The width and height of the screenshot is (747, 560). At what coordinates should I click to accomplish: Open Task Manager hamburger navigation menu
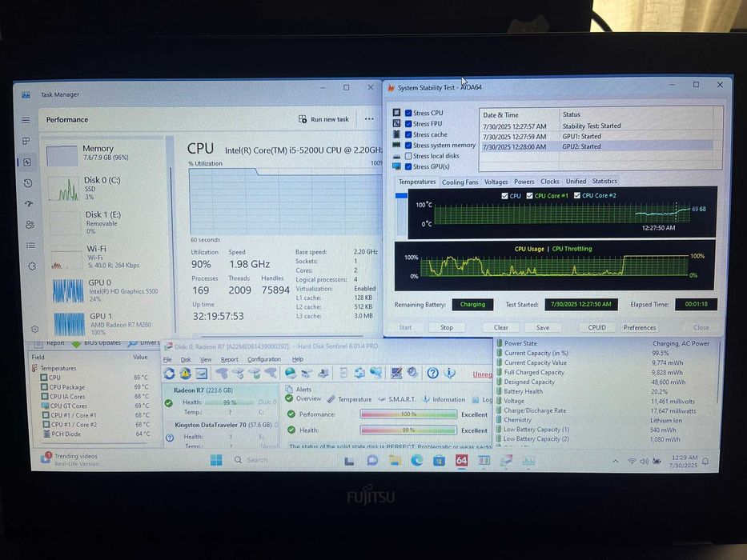point(26,120)
